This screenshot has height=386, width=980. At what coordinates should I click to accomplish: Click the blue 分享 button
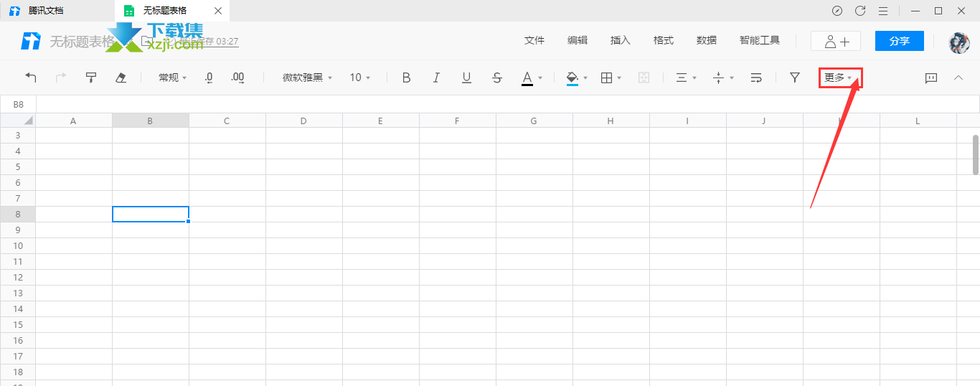point(900,41)
